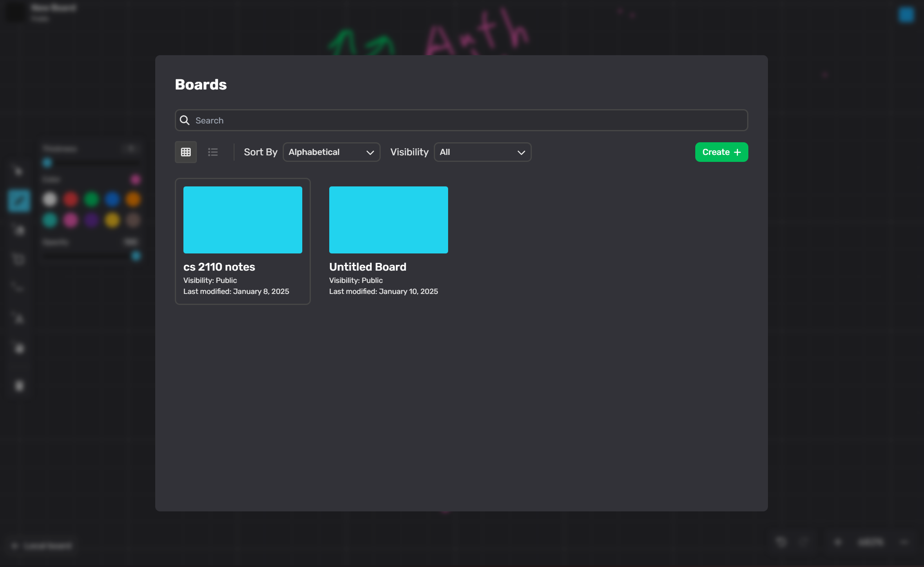Expand the Visibility All dropdown

[x=482, y=152]
